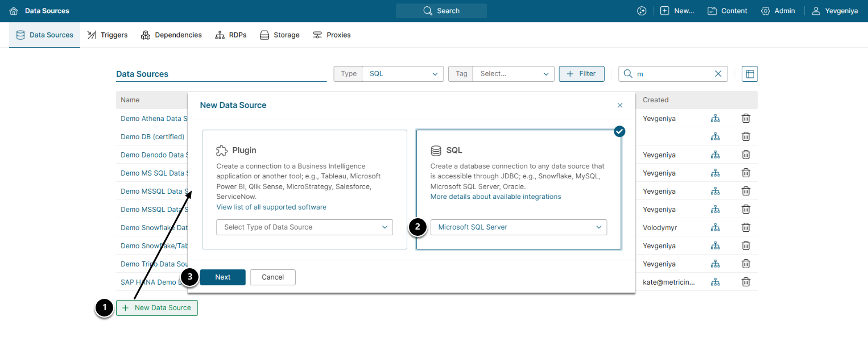The height and width of the screenshot is (354, 868).
Task: View dependencies for SAP HANA Demo row
Action: point(715,282)
